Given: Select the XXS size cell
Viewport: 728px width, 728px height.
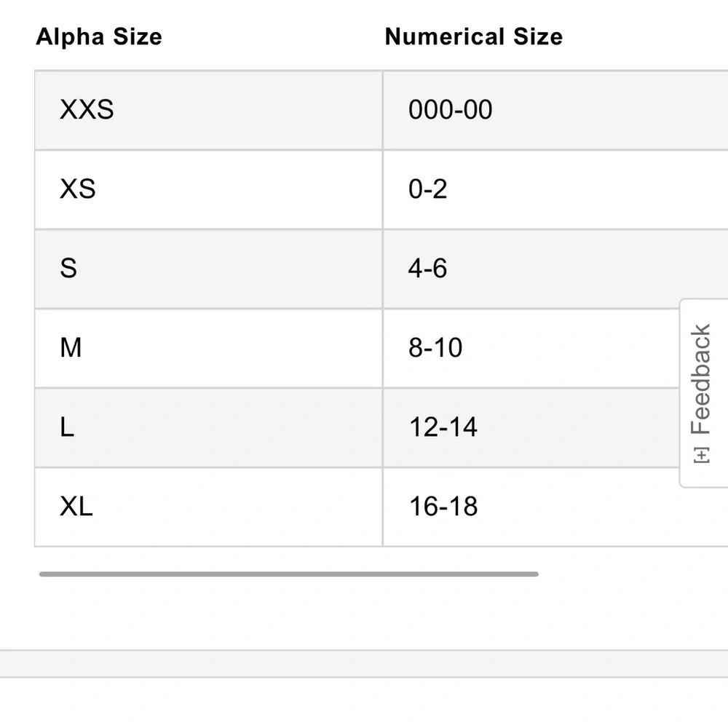Looking at the screenshot, I should click(87, 110).
